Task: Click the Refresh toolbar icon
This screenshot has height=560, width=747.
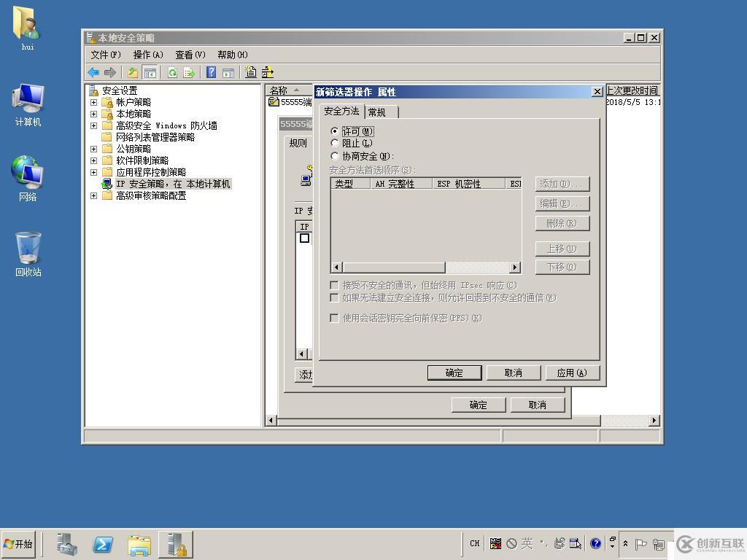Action: tap(172, 72)
